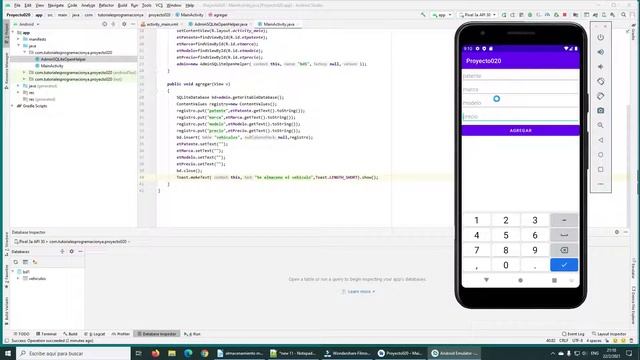Click the red Stop button in the toolbar

click(565, 15)
